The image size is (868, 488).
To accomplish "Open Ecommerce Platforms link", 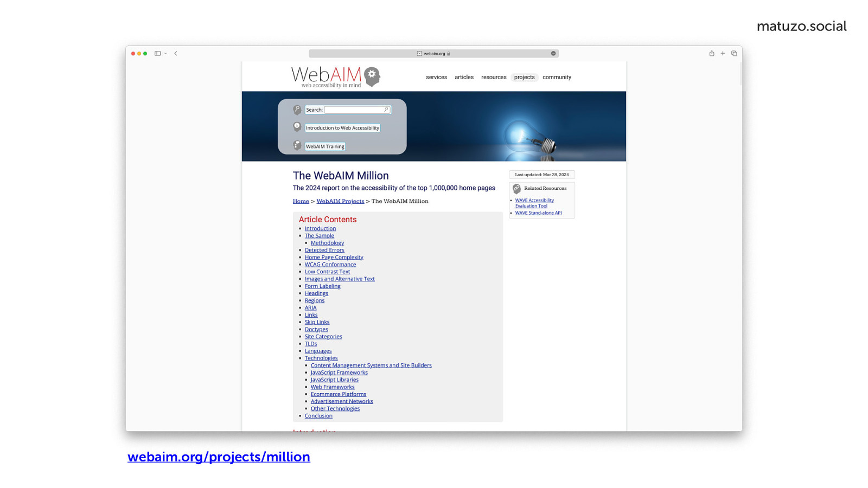I will (x=339, y=394).
